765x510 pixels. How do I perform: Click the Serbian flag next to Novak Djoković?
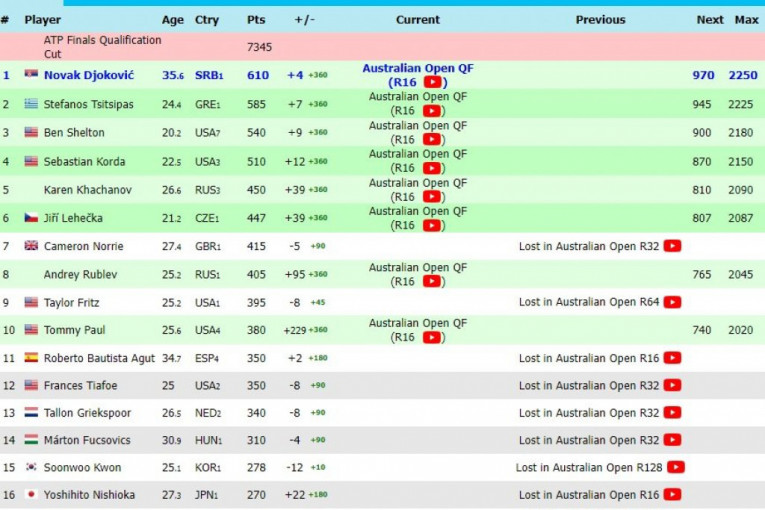pyautogui.click(x=31, y=76)
